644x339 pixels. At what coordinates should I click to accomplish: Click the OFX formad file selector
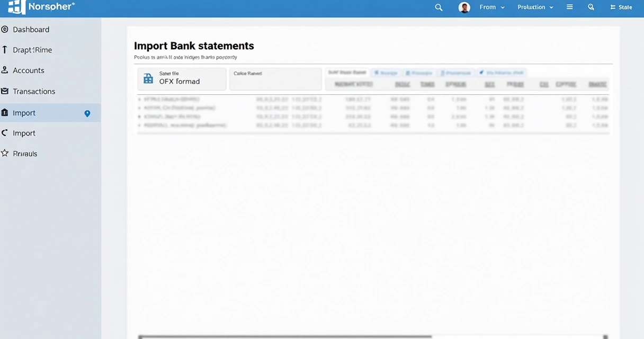point(182,79)
